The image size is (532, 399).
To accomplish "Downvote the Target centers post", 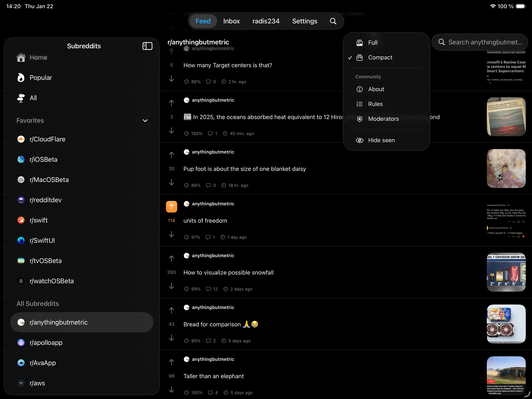I will [171, 79].
